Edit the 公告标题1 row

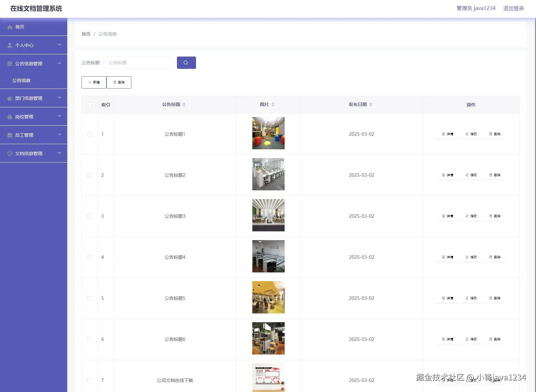471,134
